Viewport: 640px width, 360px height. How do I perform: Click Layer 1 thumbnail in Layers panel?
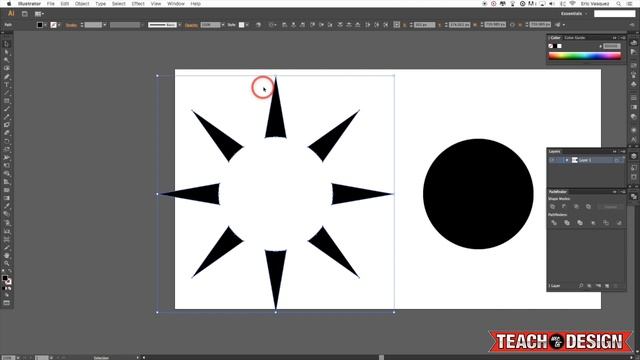tap(575, 160)
